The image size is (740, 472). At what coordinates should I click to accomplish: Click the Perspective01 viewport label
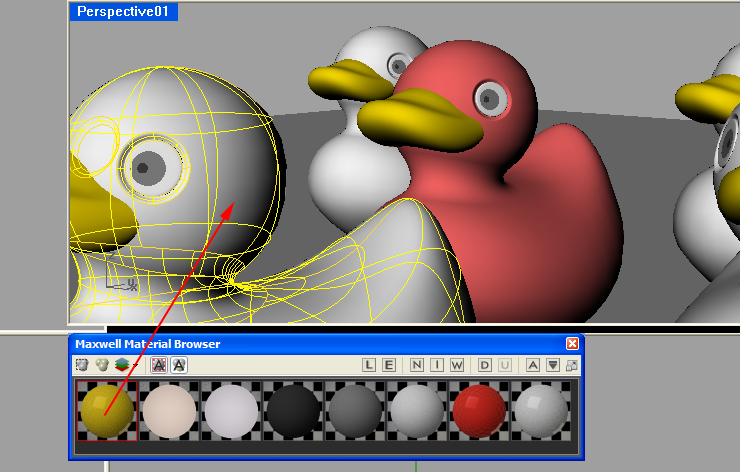(x=124, y=12)
